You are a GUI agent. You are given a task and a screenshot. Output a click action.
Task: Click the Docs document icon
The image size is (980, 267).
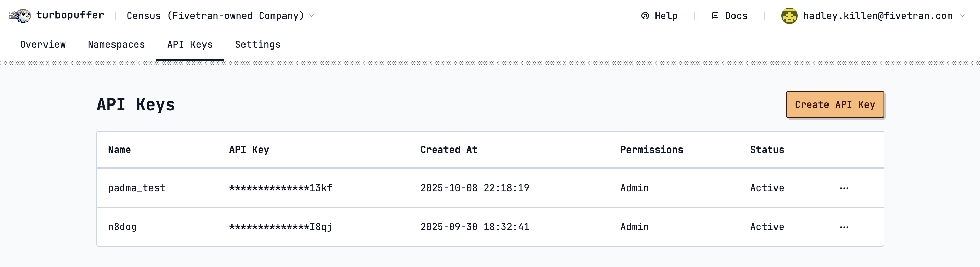(715, 16)
